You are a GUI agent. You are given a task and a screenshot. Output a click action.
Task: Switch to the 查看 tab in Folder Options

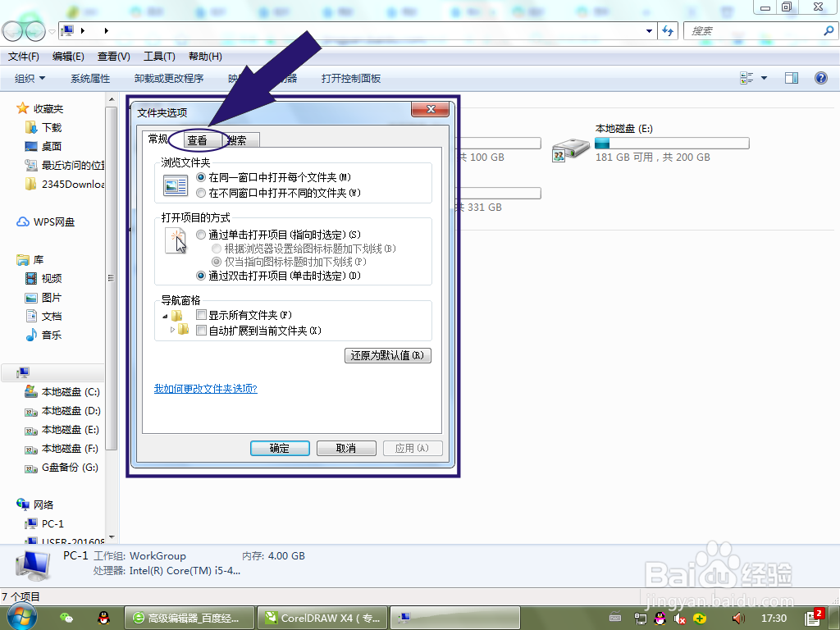199,139
